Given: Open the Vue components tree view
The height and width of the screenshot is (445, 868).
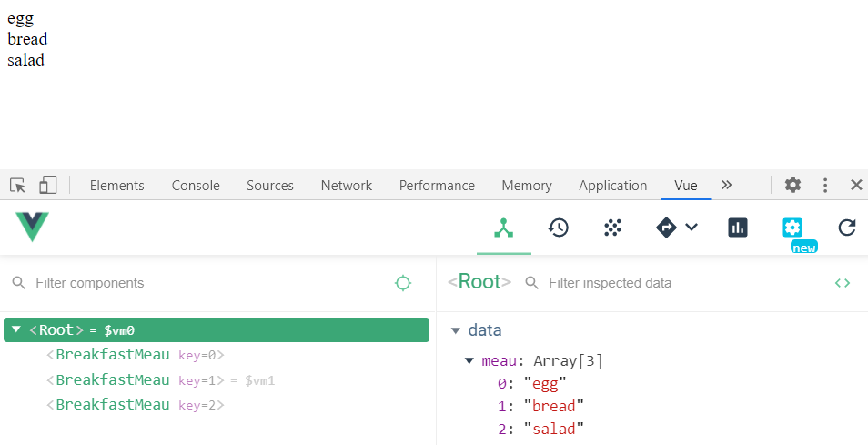Looking at the screenshot, I should click(504, 228).
